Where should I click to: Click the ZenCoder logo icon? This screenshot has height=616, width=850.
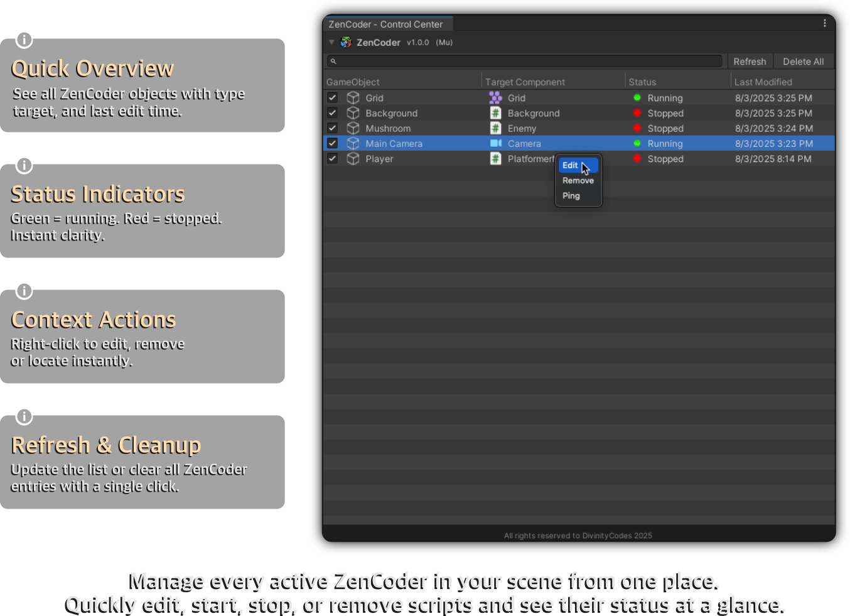346,42
